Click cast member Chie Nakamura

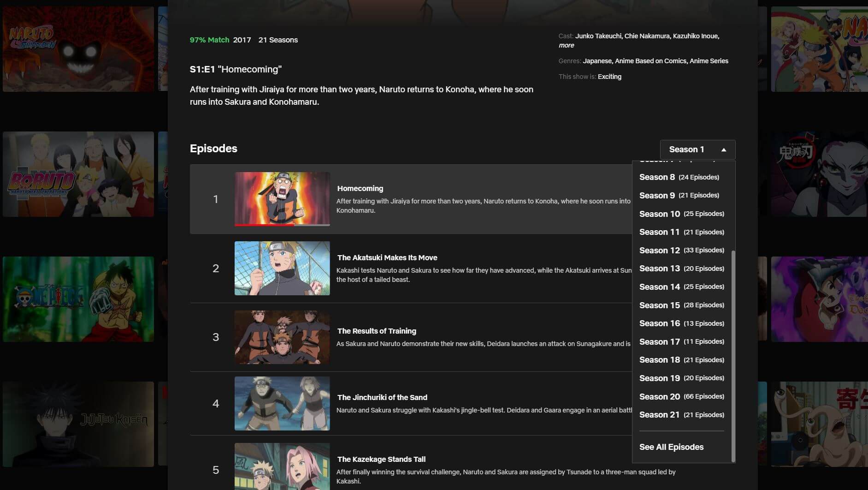[647, 36]
